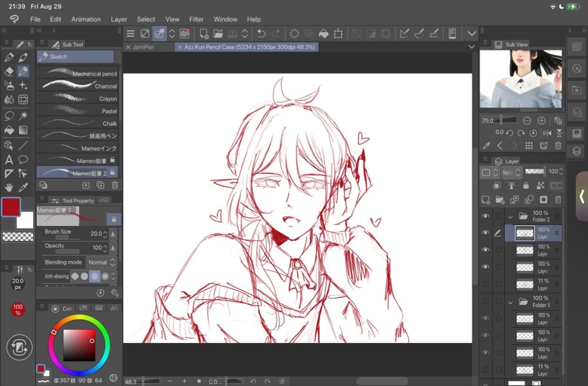Choose the Charcoal brush
The height and width of the screenshot is (386, 588).
[x=78, y=86]
